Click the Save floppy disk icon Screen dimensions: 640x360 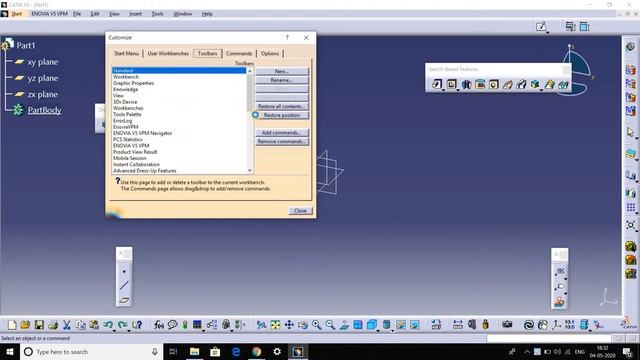tap(39, 325)
